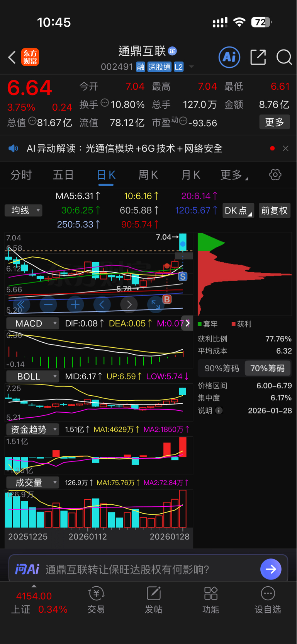Tap the double-left rewind chart button

point(21,305)
